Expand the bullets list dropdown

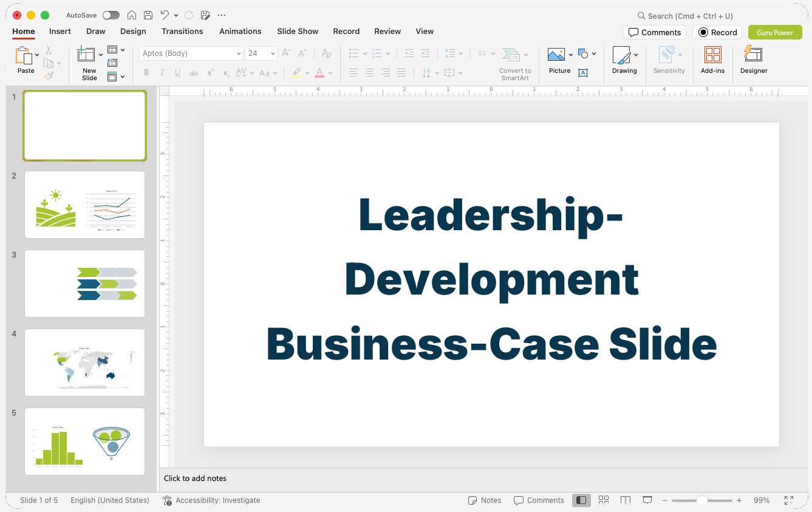coord(365,53)
